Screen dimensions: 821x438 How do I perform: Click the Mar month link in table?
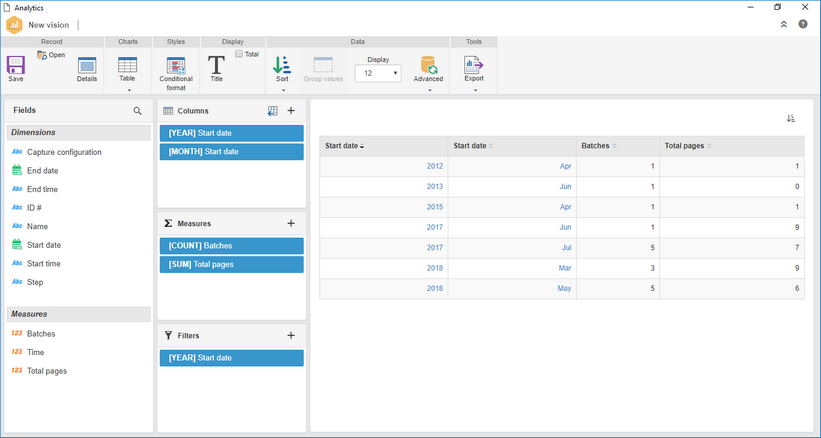pos(565,268)
